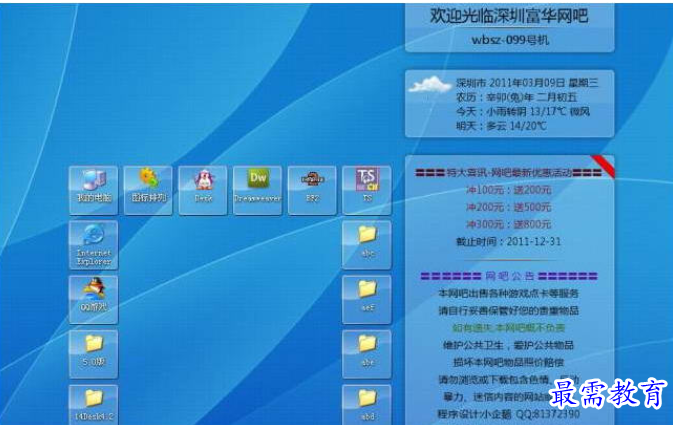Open the Desk penguin icon
This screenshot has height=425, width=673.
point(203,190)
